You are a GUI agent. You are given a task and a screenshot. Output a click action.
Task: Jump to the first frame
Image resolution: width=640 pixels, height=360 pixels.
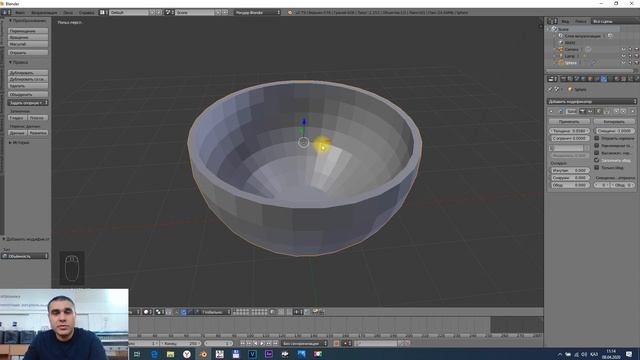point(242,343)
